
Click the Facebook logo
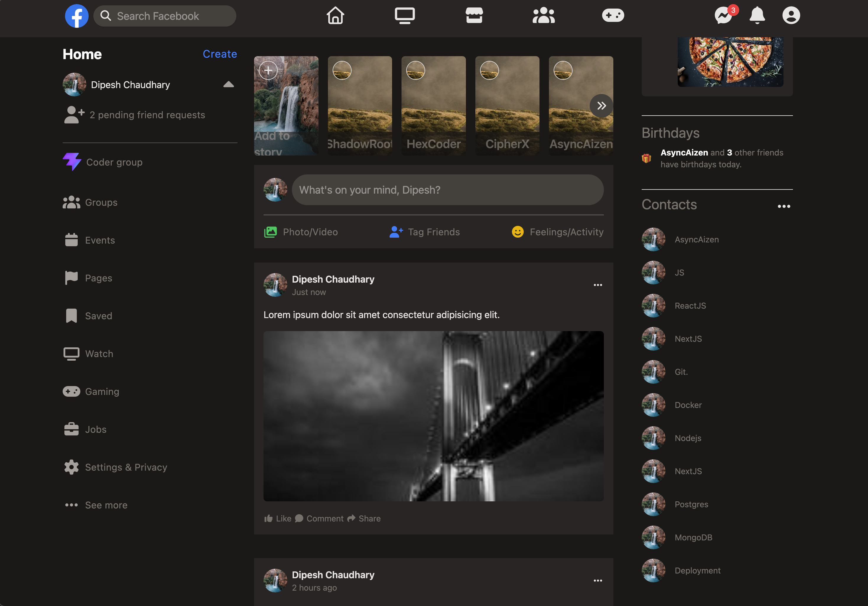click(x=77, y=16)
